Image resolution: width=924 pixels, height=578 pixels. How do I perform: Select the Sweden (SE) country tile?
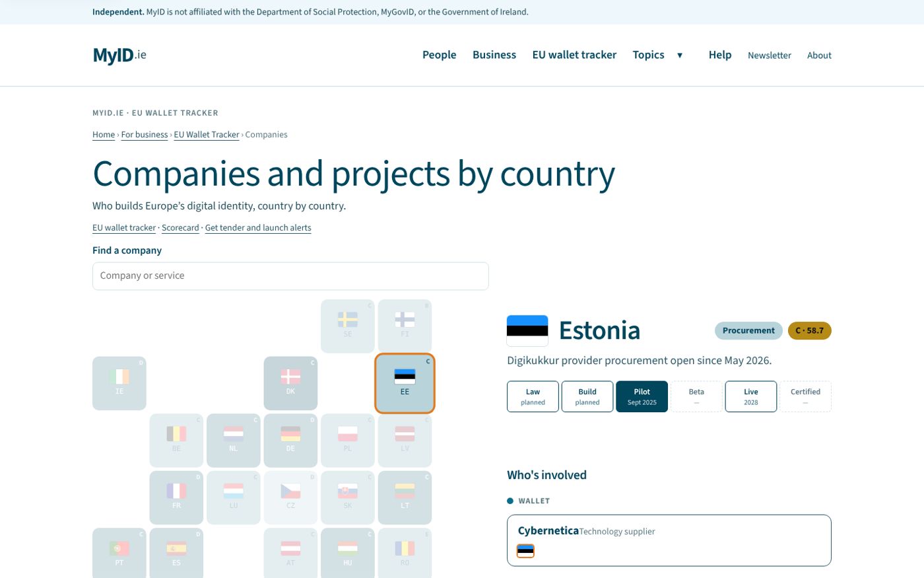pos(348,326)
